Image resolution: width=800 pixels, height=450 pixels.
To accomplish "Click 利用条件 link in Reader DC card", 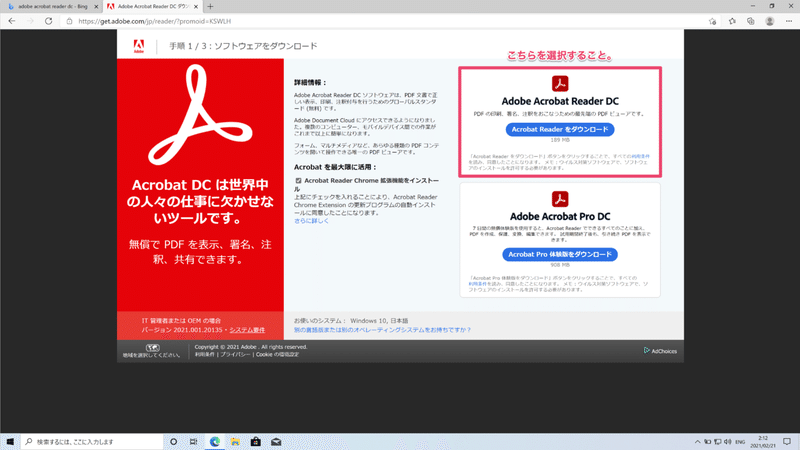I will pos(640,156).
